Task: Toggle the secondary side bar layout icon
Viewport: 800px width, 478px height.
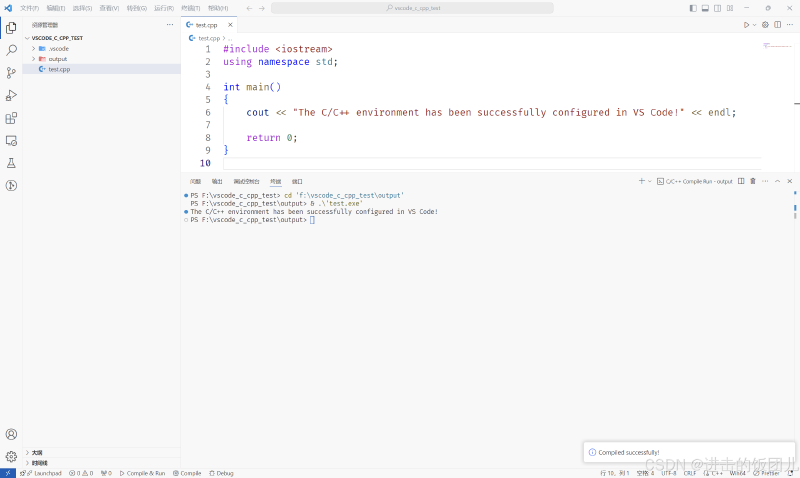Action: pos(717,8)
